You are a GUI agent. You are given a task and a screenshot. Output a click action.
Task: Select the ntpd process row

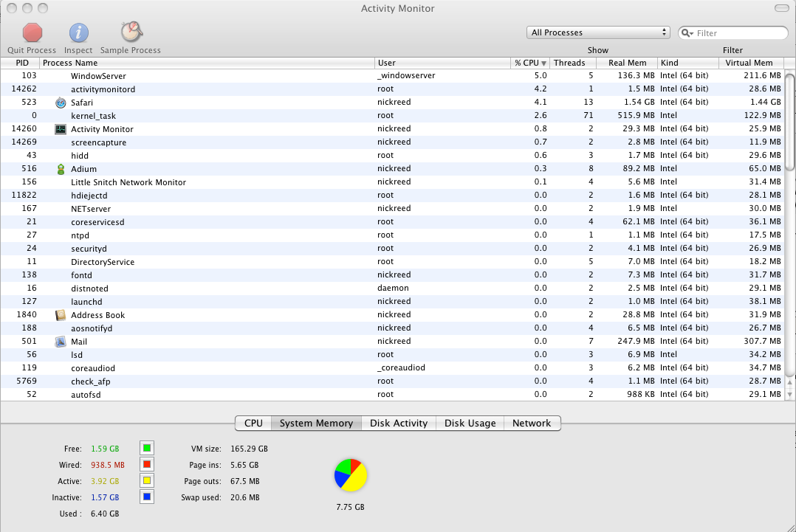392,235
